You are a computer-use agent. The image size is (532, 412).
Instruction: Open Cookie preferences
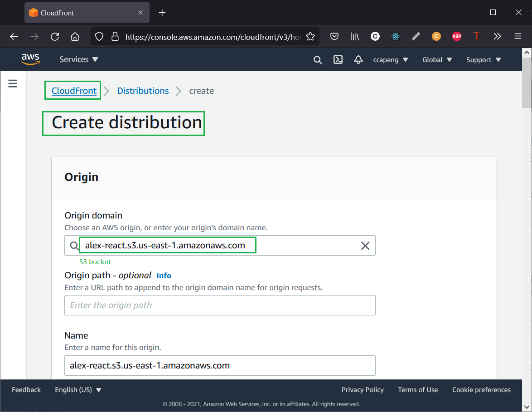coord(481,390)
